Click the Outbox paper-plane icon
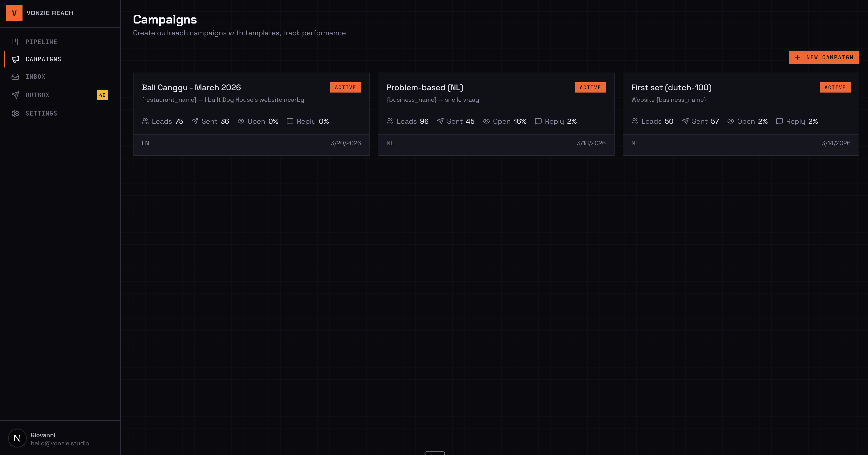This screenshot has width=868, height=455. [15, 95]
